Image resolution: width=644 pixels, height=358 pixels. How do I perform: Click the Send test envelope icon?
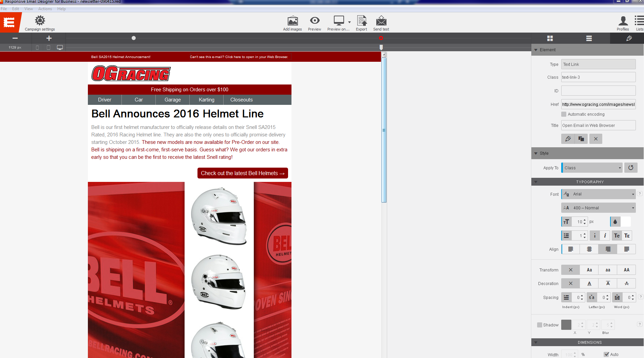(x=381, y=21)
